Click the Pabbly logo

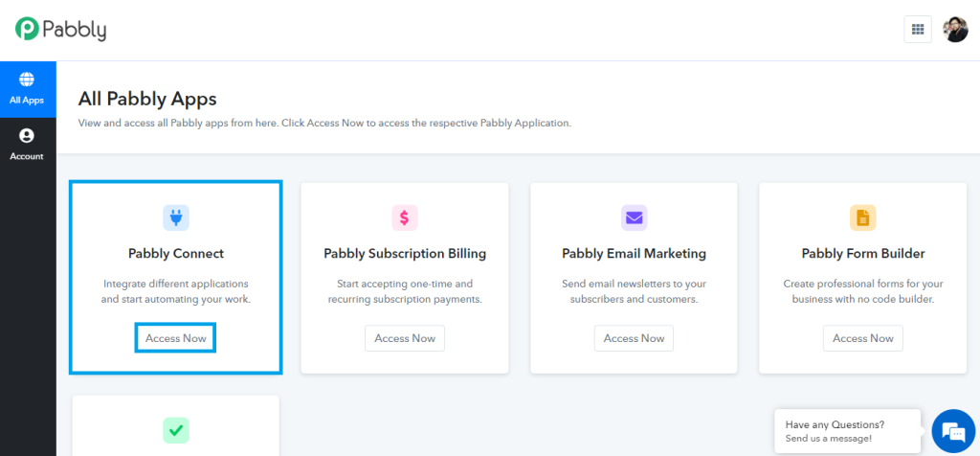tap(60, 30)
